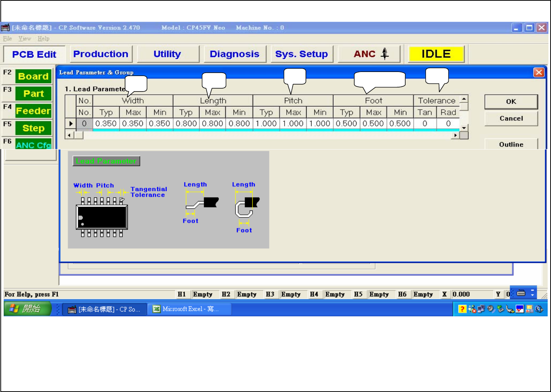
Task: Click the monitor display tray icon
Action: click(530, 309)
